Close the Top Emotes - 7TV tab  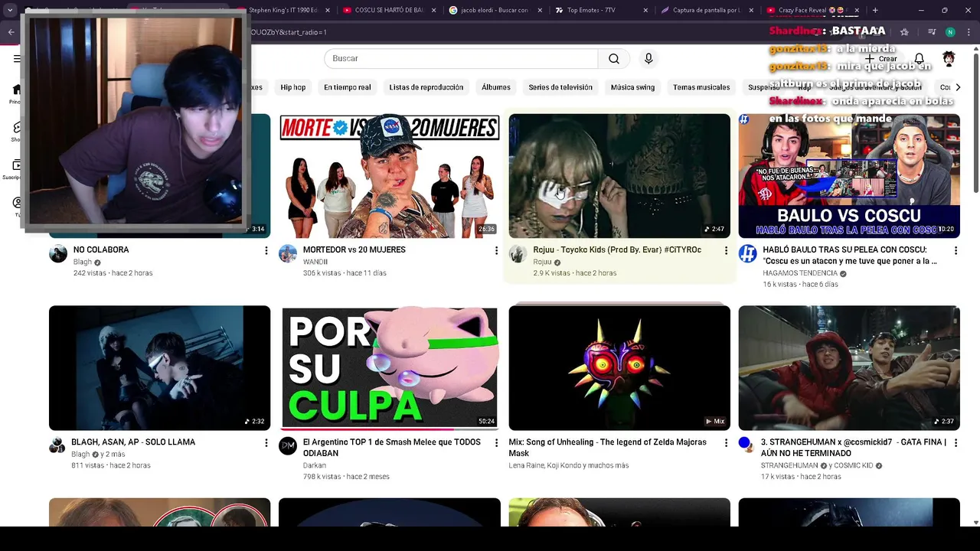coord(645,10)
